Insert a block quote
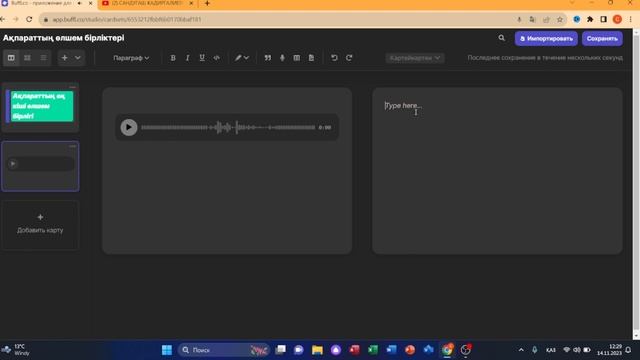This screenshot has height=360, width=640. pos(268,58)
